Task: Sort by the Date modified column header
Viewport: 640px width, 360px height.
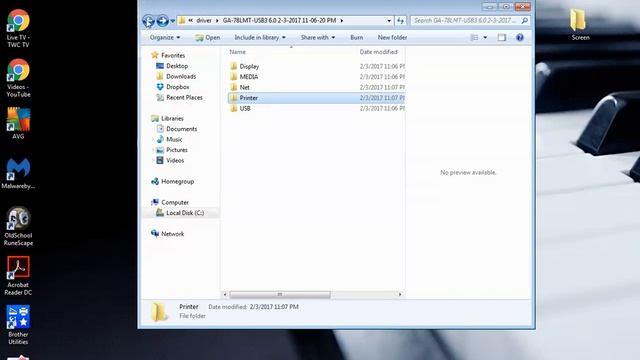Action: pyautogui.click(x=378, y=52)
